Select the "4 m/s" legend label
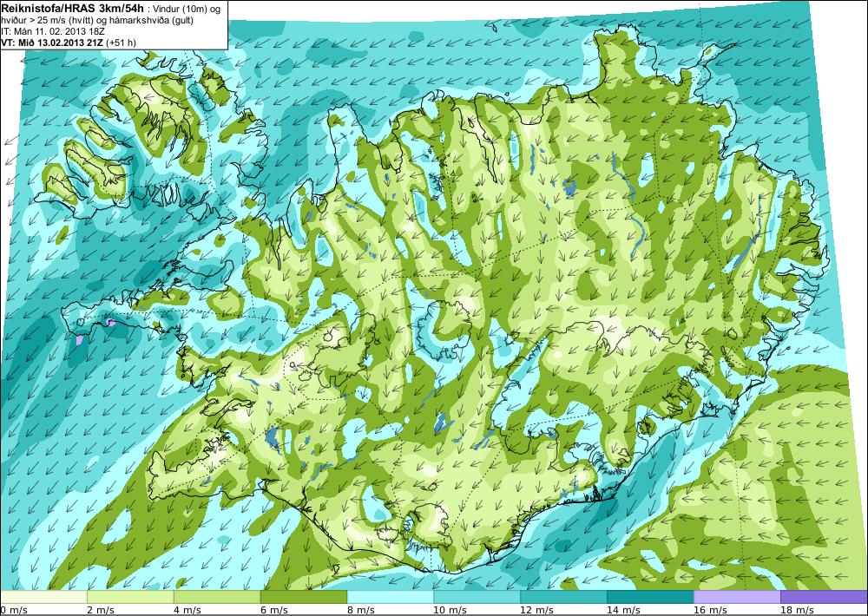The width and height of the screenshot is (868, 616). 187,610
